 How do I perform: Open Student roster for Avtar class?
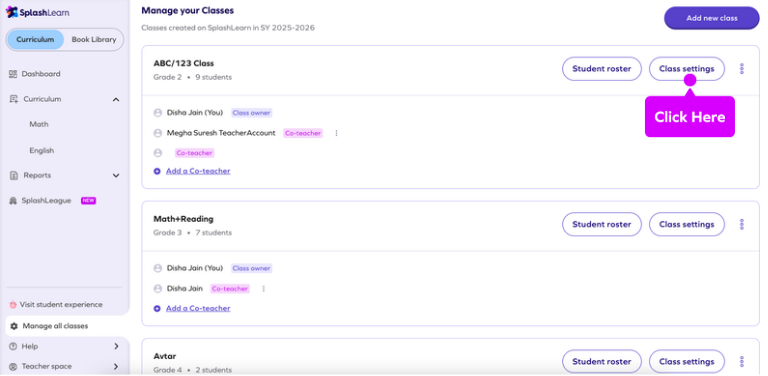pyautogui.click(x=601, y=362)
